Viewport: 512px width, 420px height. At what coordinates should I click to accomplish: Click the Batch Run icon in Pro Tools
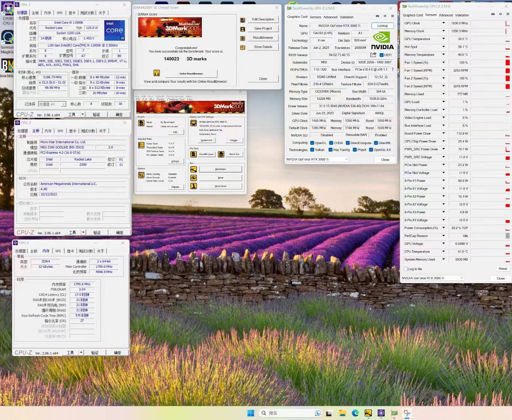tap(221, 154)
